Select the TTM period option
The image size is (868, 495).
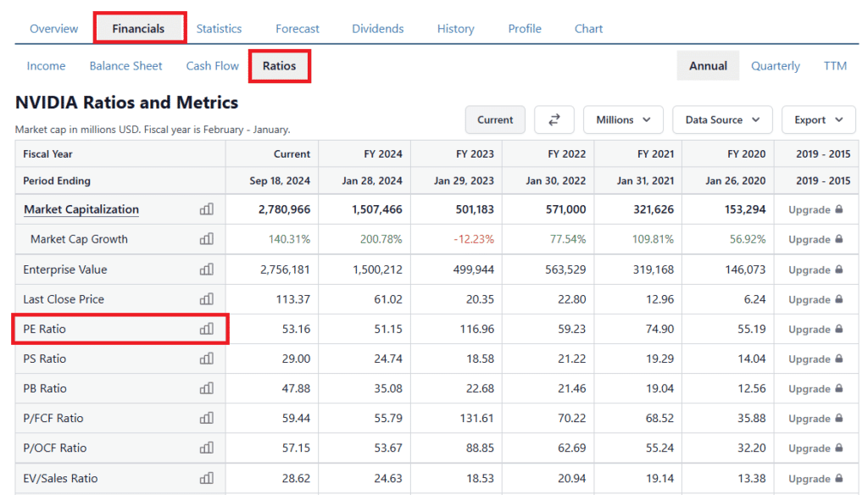pos(834,66)
